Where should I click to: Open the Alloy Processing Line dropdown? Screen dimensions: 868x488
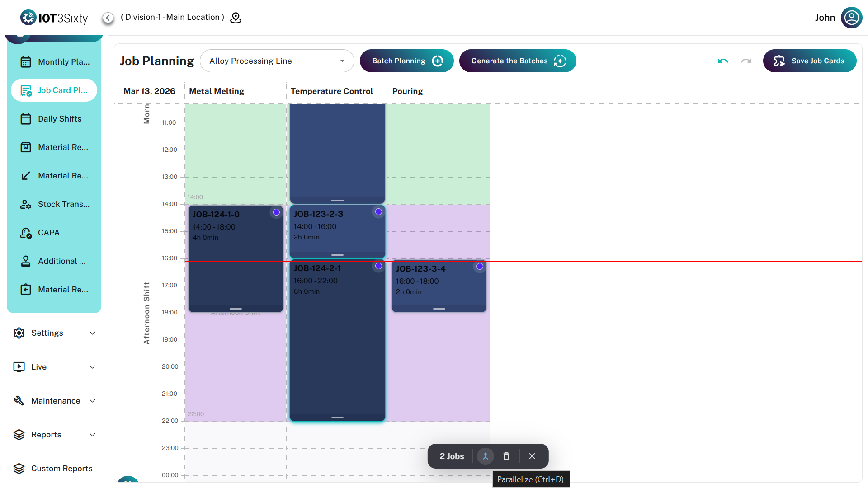tap(277, 61)
